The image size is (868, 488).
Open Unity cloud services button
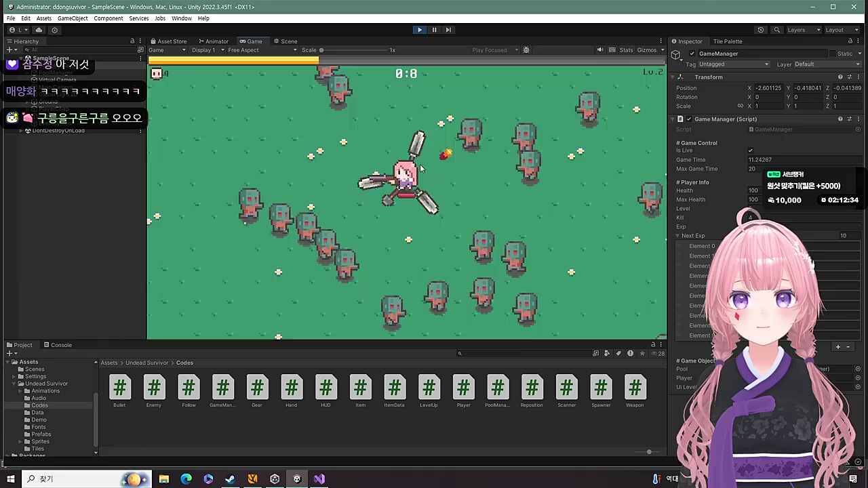39,30
